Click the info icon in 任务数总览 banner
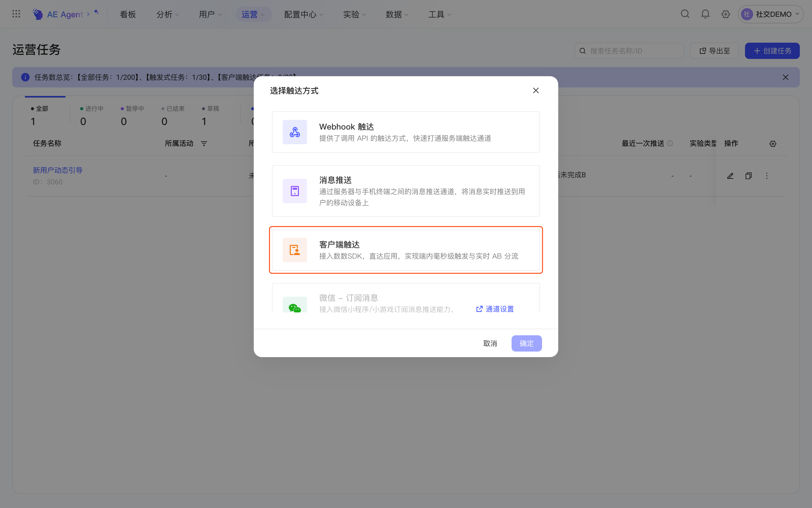Screen dimensions: 812x508 (x=25, y=77)
